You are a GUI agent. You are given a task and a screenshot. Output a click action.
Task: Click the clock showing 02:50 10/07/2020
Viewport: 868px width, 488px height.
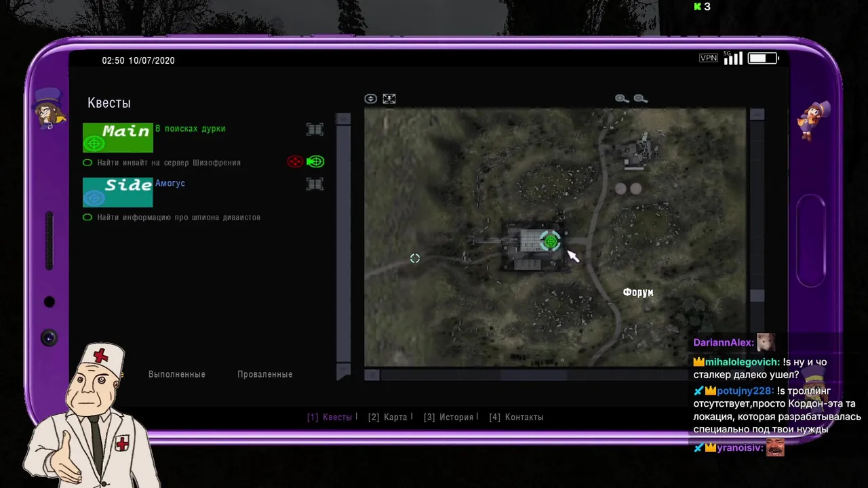(x=138, y=60)
